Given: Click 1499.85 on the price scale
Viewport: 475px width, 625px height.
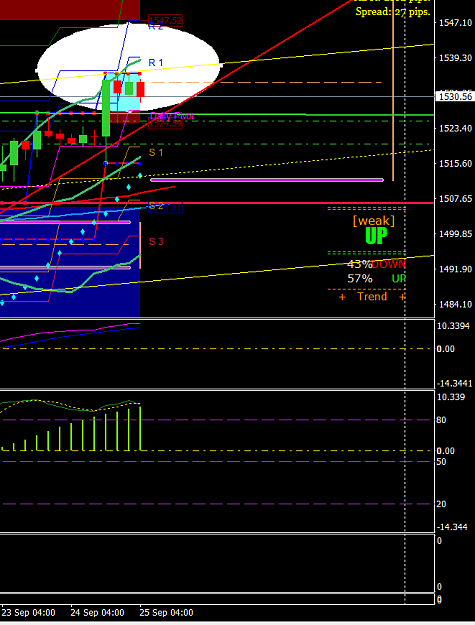Looking at the screenshot, I should (x=455, y=234).
